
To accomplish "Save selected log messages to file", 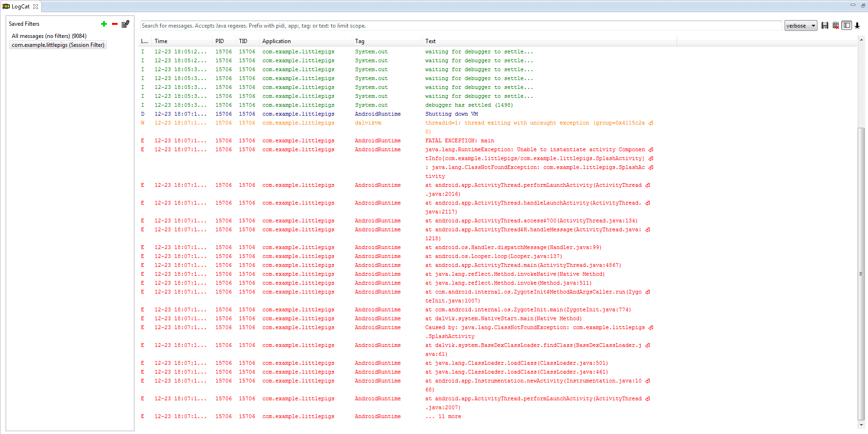I will (825, 26).
